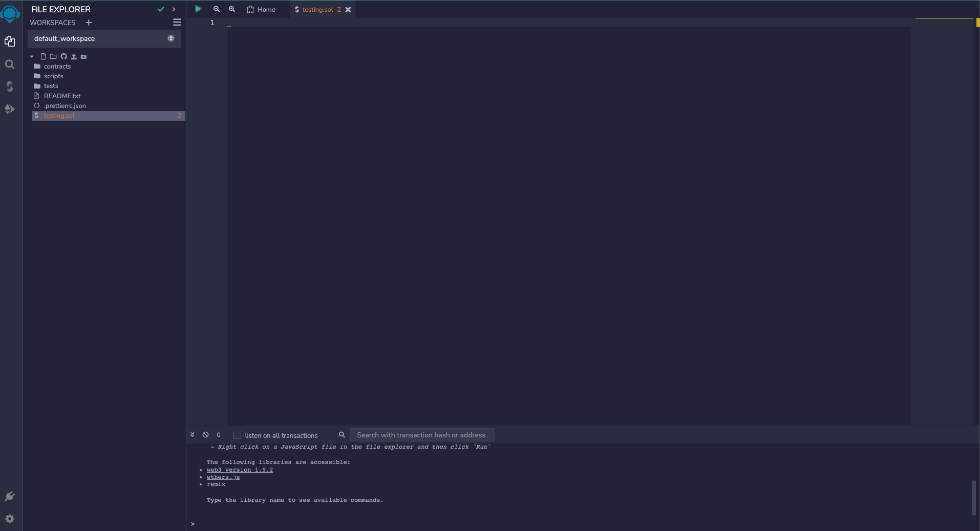
Task: Open the Plugin manager
Action: pyautogui.click(x=10, y=496)
